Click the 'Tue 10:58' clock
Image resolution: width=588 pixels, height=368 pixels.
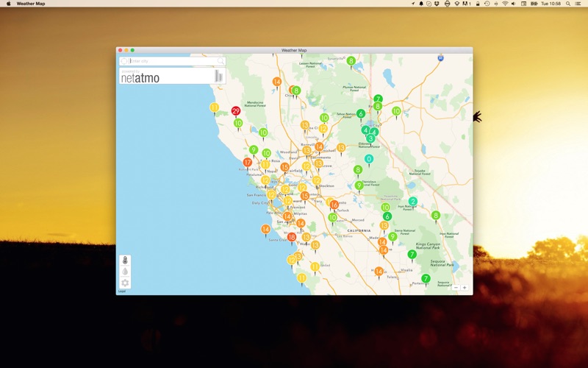(551, 4)
